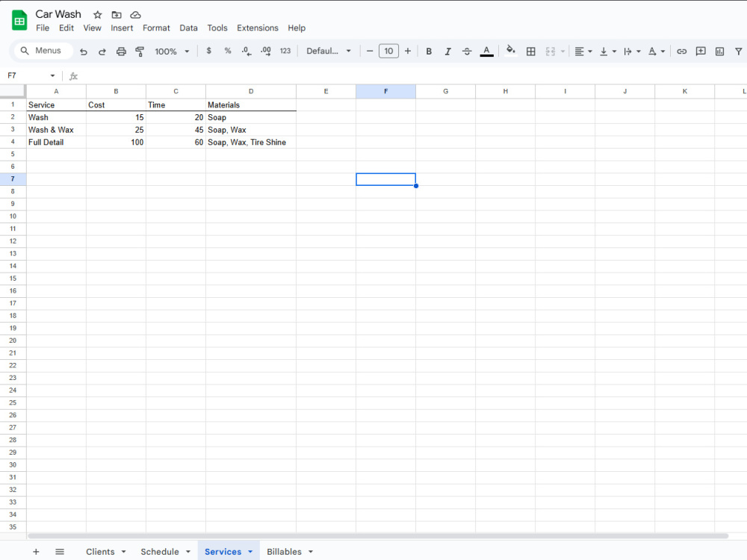Expand merge cells options arrow
This screenshot has width=747, height=560.
tap(562, 52)
